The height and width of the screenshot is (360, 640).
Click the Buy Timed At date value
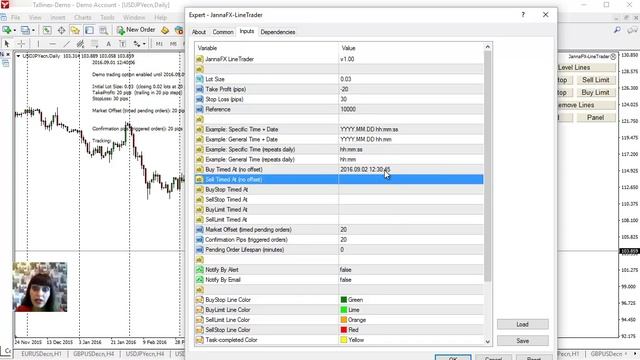pos(365,169)
